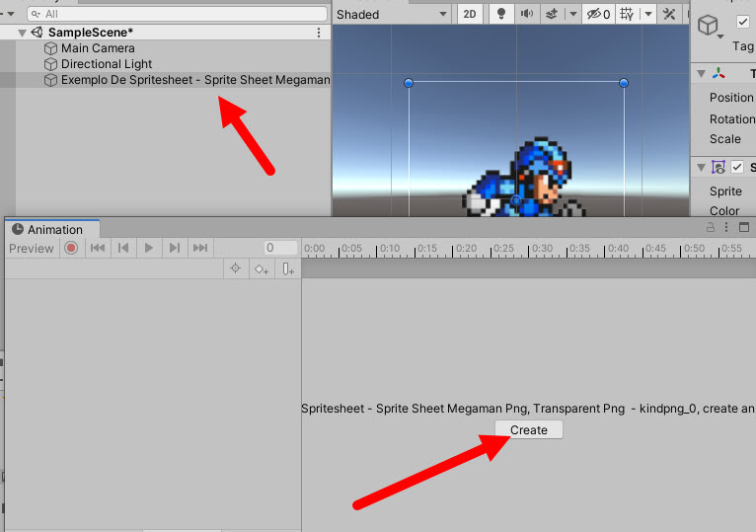Toggle the Preview mode button
This screenshot has width=756, height=532.
tap(32, 249)
